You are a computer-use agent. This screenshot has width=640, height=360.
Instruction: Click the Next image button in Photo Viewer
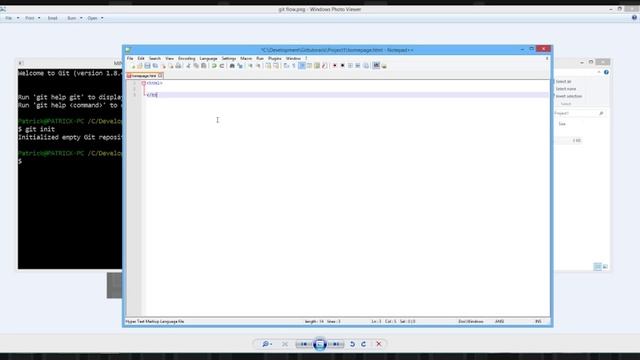point(336,344)
